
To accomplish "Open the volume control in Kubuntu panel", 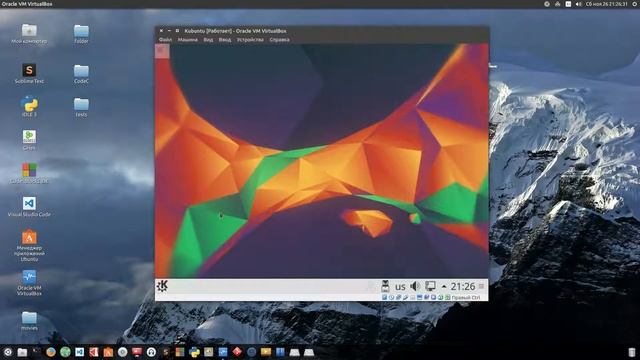I will (415, 286).
